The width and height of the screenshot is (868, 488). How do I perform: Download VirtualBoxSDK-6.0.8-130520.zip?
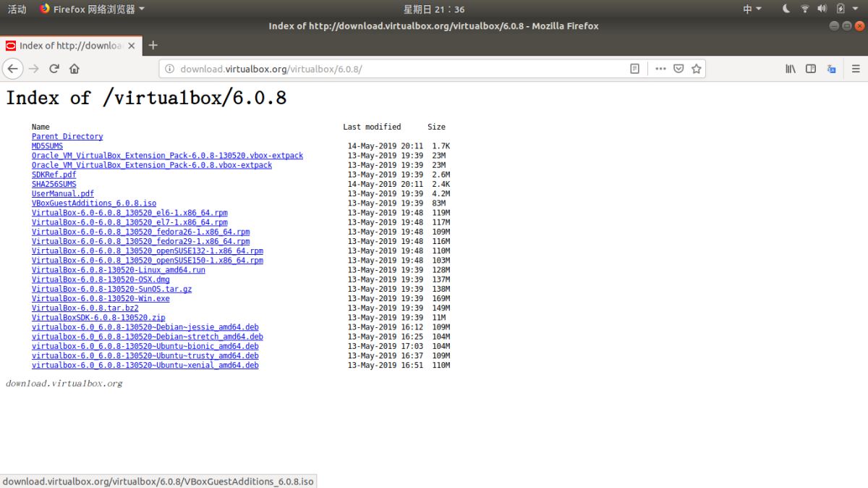98,317
